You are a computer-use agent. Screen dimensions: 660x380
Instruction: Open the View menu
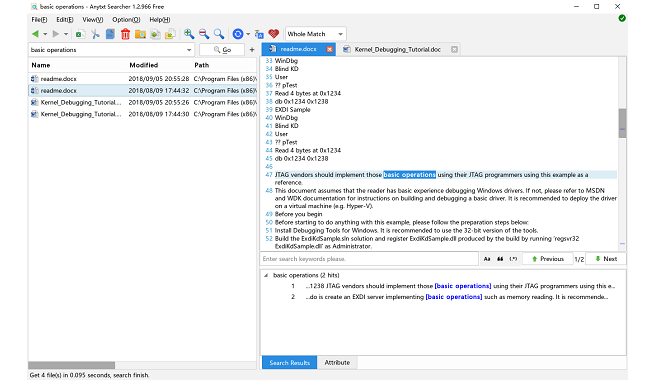point(93,20)
